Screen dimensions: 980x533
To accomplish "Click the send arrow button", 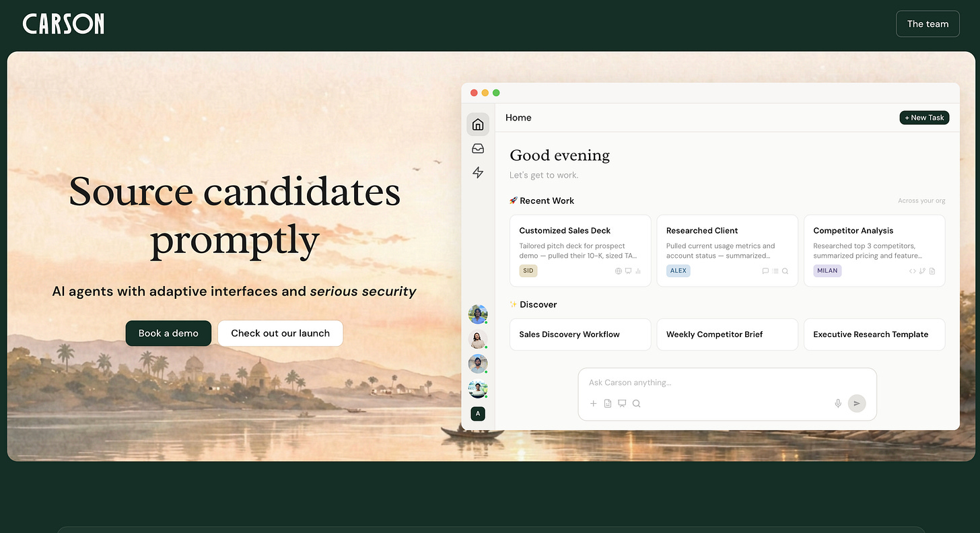I will pos(857,403).
